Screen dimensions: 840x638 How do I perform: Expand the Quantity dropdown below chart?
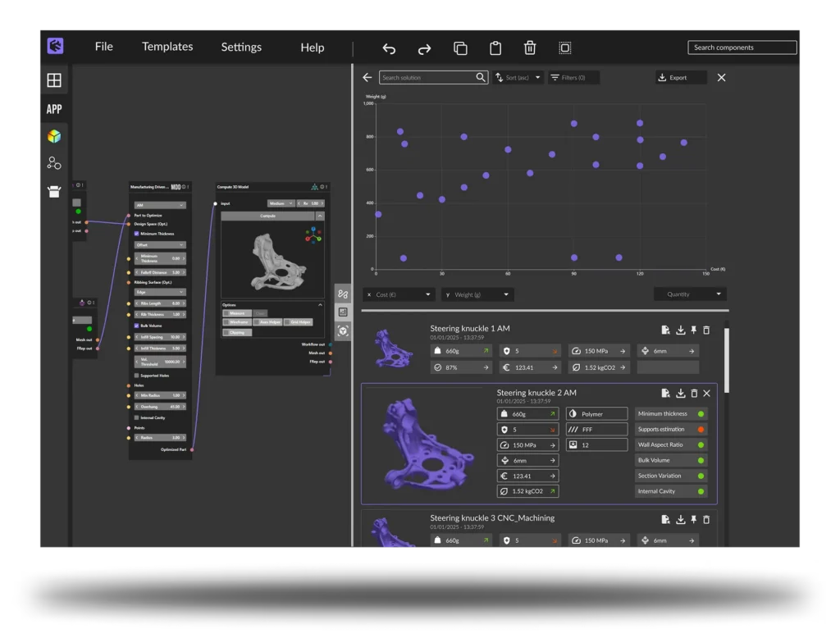click(689, 294)
